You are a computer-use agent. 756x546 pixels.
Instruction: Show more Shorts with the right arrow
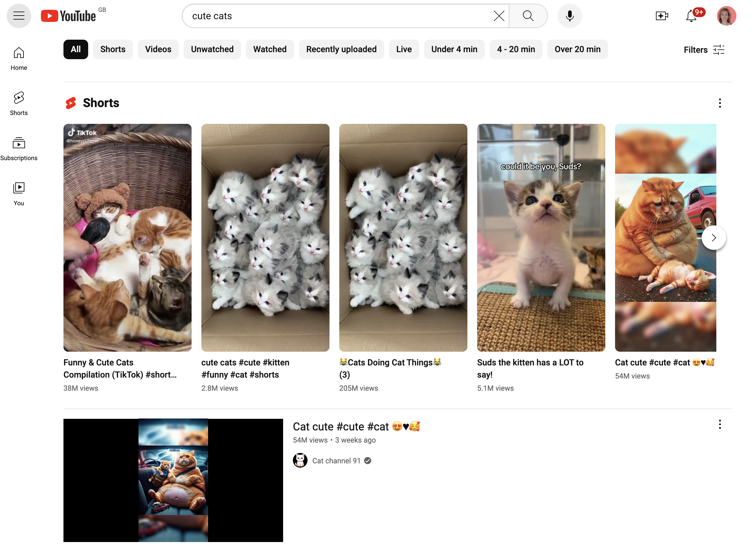[714, 237]
